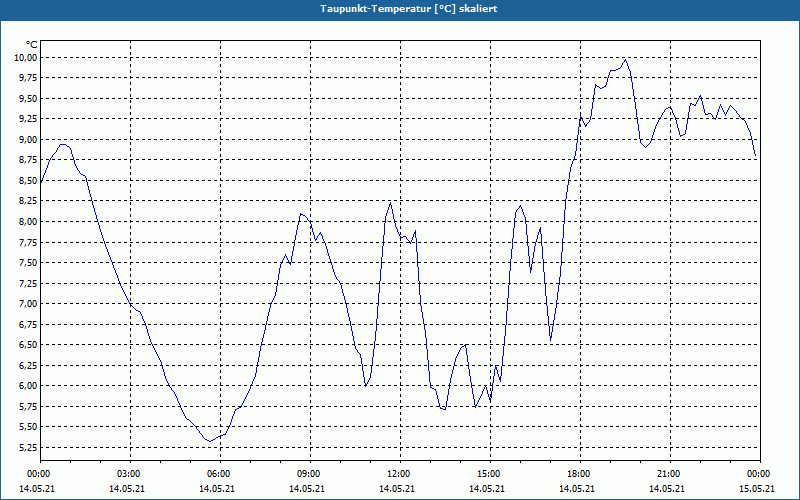Screen dimensions: 800x500
Task: Click the '15.05.21' date label
Action: (x=757, y=489)
